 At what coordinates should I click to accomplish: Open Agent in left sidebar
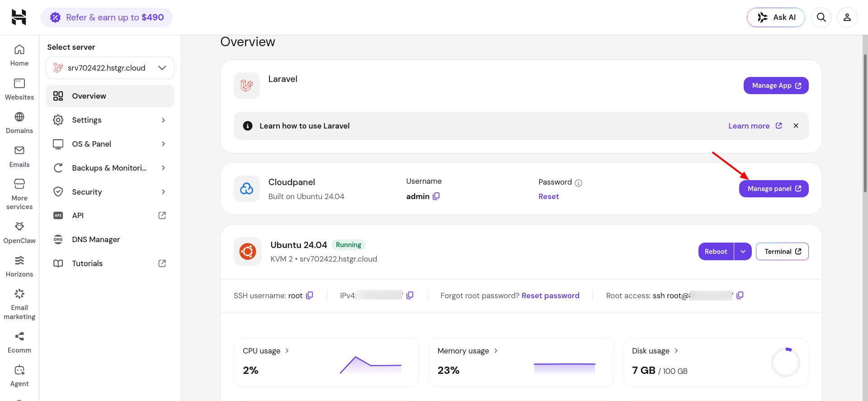tap(19, 376)
